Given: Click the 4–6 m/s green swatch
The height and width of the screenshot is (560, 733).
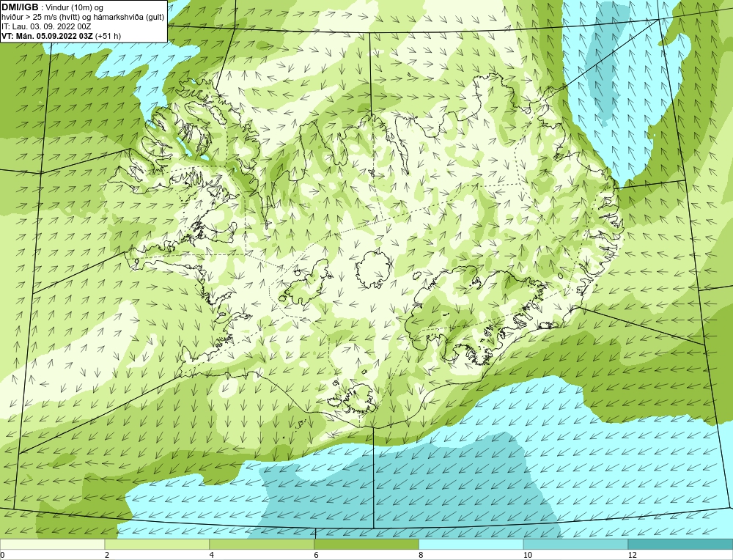Looking at the screenshot, I should click(262, 544).
